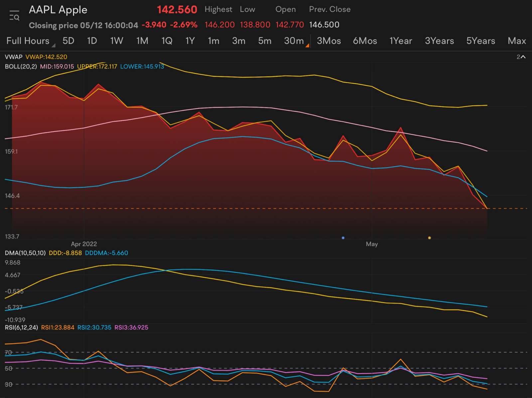Show the 6Mos date range
The height and width of the screenshot is (398, 532).
(x=365, y=41)
